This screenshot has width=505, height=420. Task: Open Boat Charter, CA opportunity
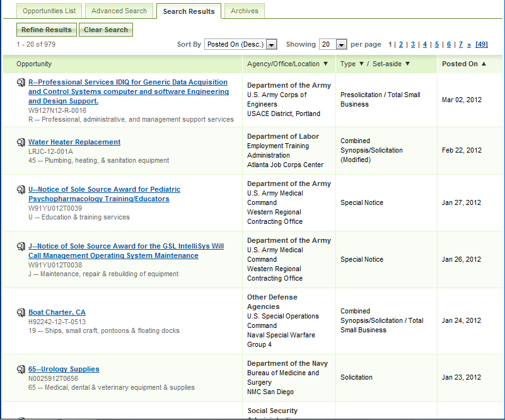click(57, 312)
